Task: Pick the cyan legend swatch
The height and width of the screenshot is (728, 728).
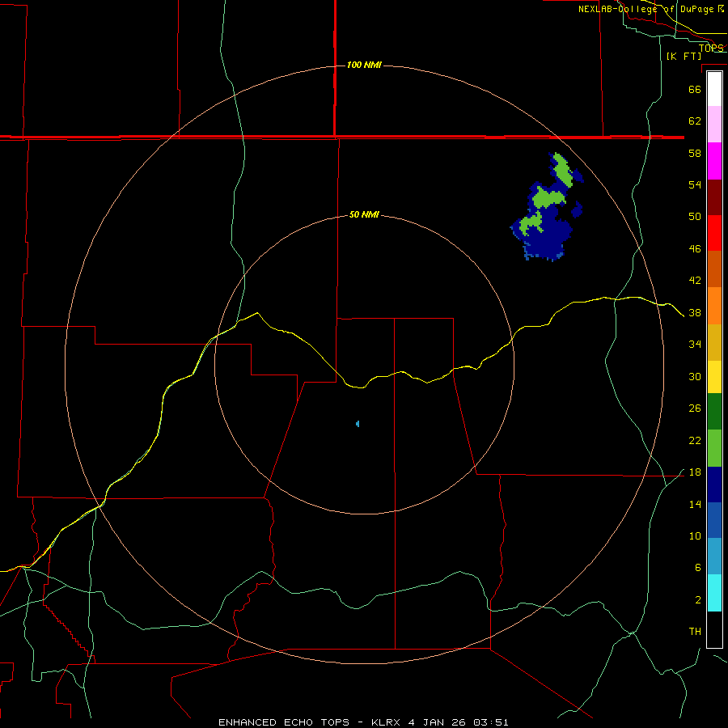Action: [714, 593]
